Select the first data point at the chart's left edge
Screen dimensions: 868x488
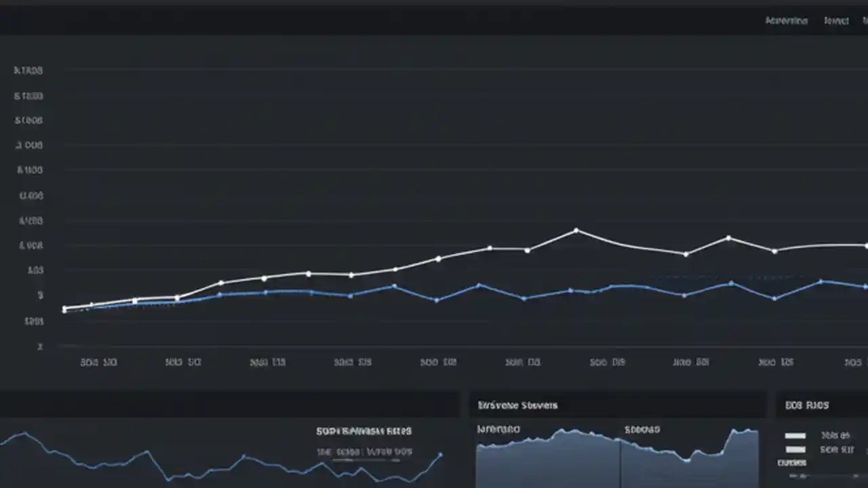[65, 309]
